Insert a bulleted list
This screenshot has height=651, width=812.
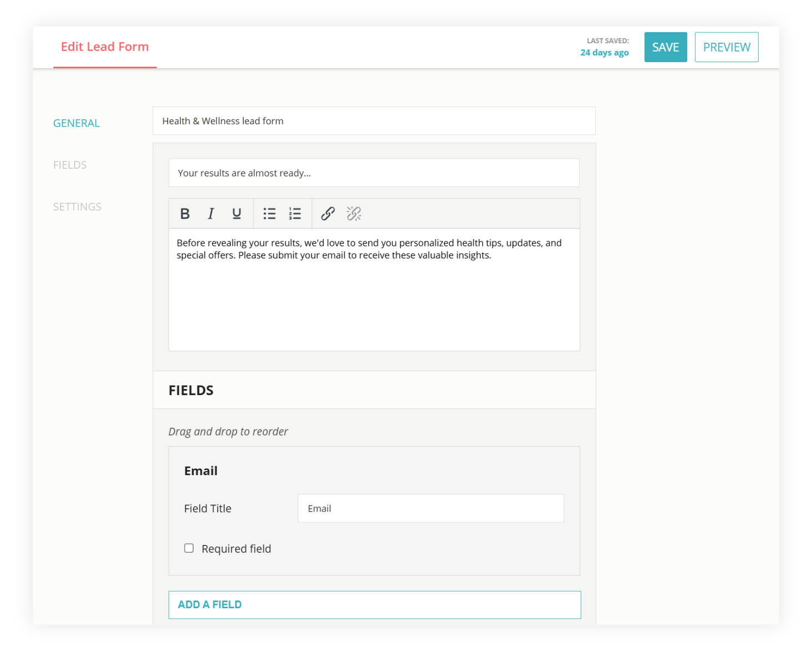coord(269,214)
